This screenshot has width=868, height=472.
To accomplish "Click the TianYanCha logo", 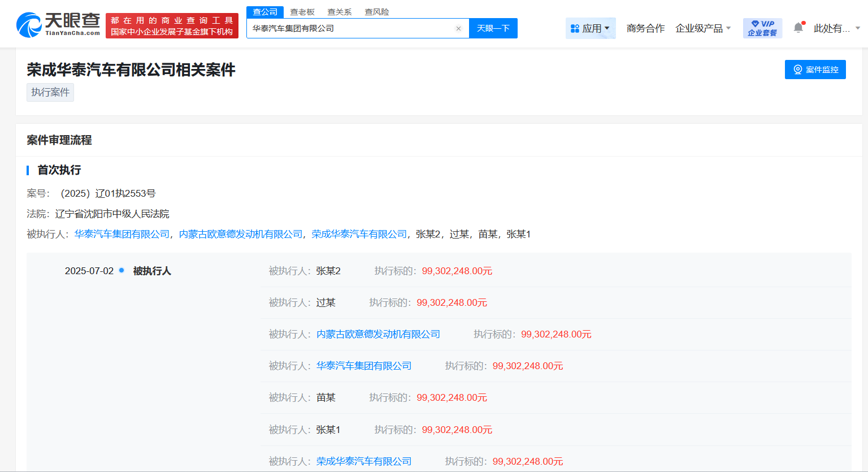I will [58, 25].
